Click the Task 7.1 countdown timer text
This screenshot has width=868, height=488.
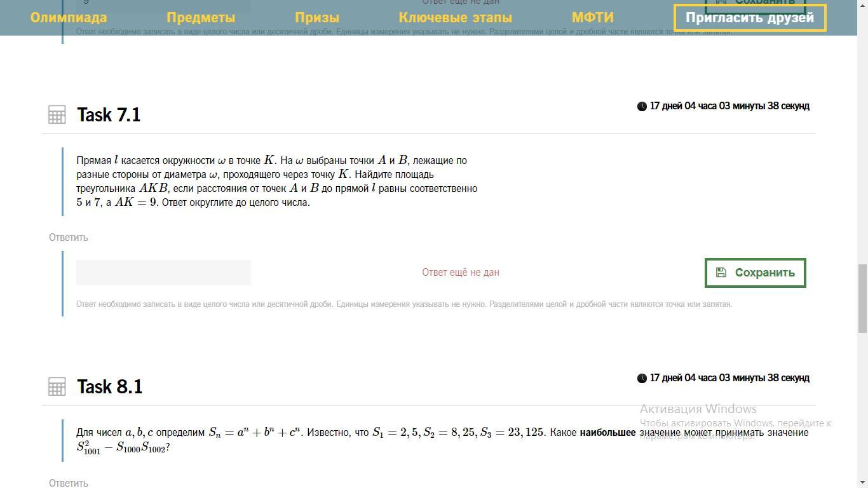tap(729, 106)
